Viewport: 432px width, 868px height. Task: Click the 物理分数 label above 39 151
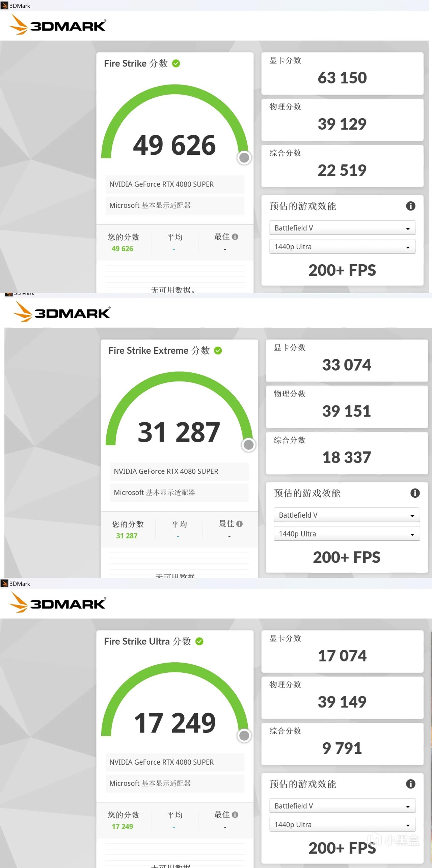(x=290, y=394)
